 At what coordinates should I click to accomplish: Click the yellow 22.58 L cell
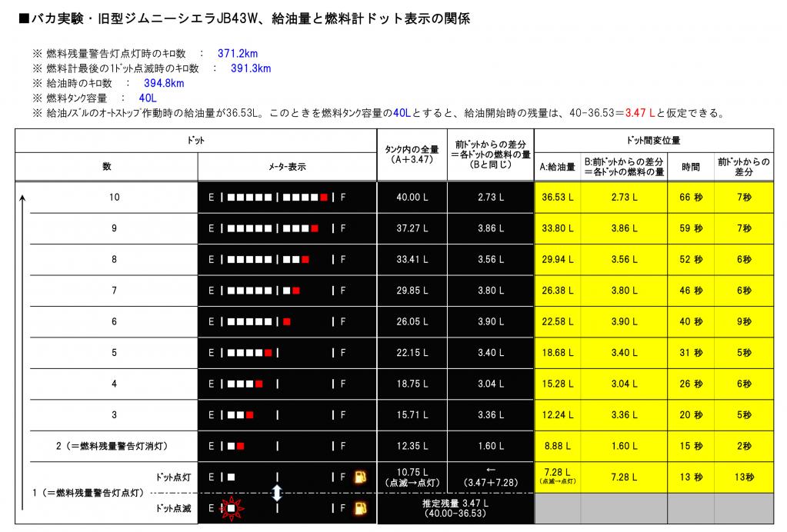click(557, 321)
